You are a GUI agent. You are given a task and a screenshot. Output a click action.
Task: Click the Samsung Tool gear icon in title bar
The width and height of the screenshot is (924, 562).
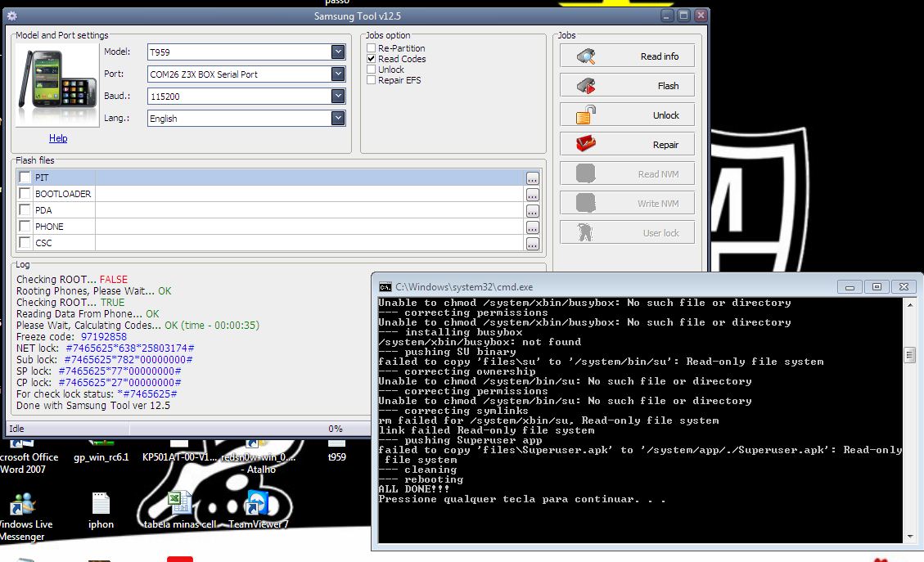click(11, 16)
